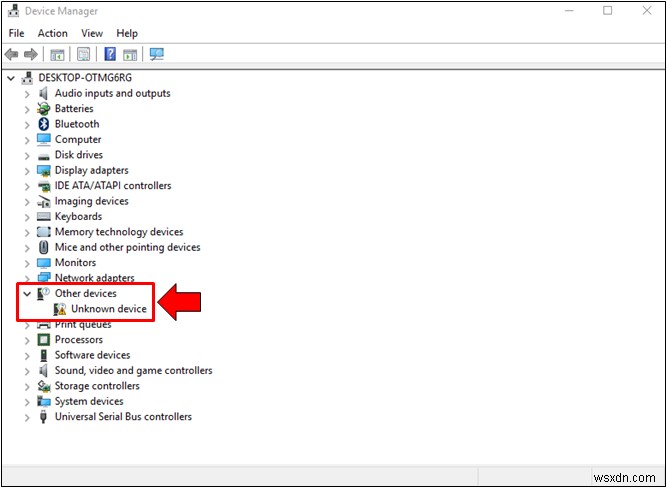Collapse the Other devices category
The width and height of the screenshot is (667, 488).
(x=27, y=294)
